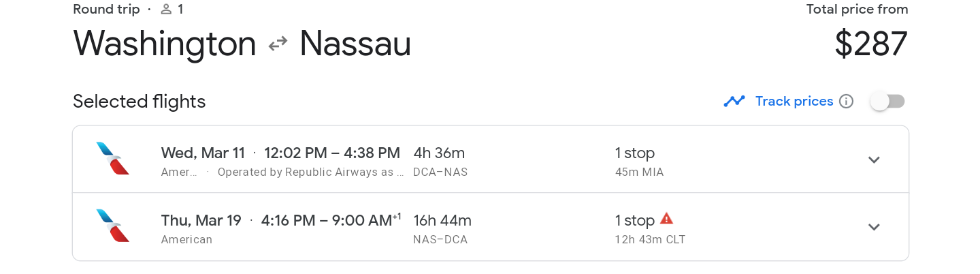Viewport: 980px width, 274px height.
Task: Click the Track prices link text
Action: coord(794,102)
